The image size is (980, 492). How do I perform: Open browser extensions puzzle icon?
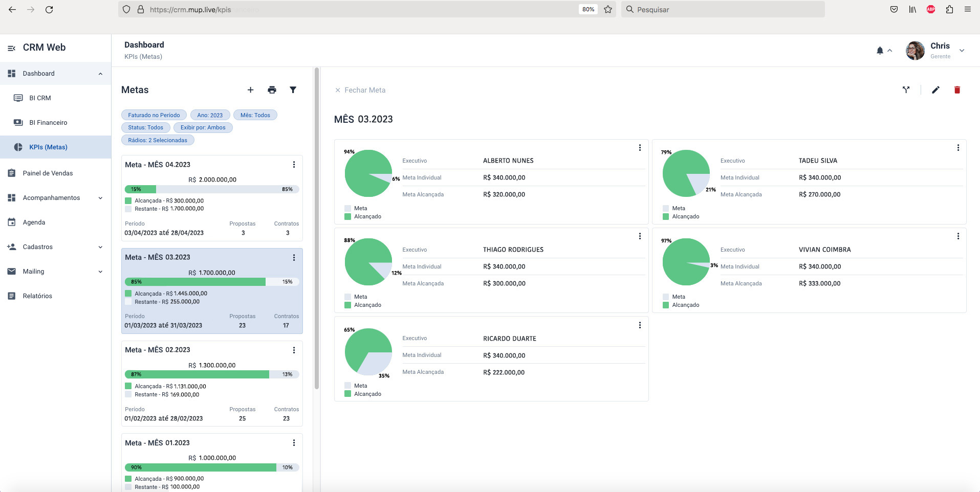click(949, 9)
